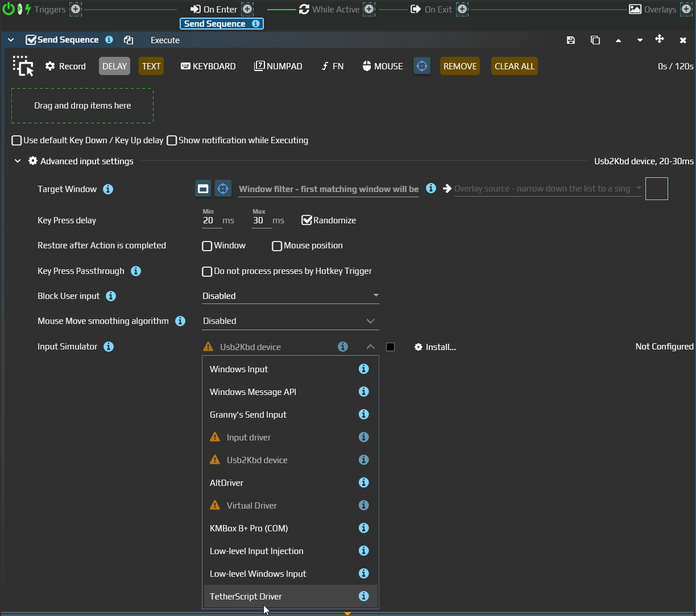Edit the Min key press delay field
Image resolution: width=696 pixels, height=616 pixels.
point(210,220)
